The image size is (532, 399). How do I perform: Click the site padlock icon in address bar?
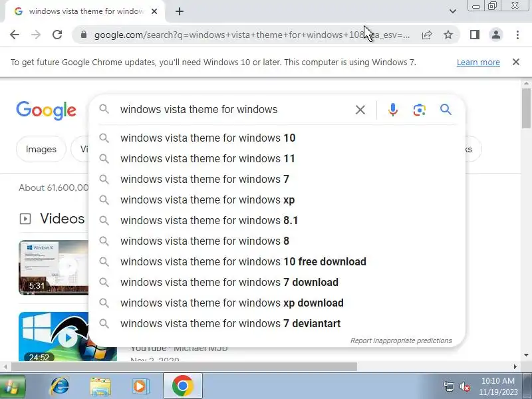tap(84, 35)
